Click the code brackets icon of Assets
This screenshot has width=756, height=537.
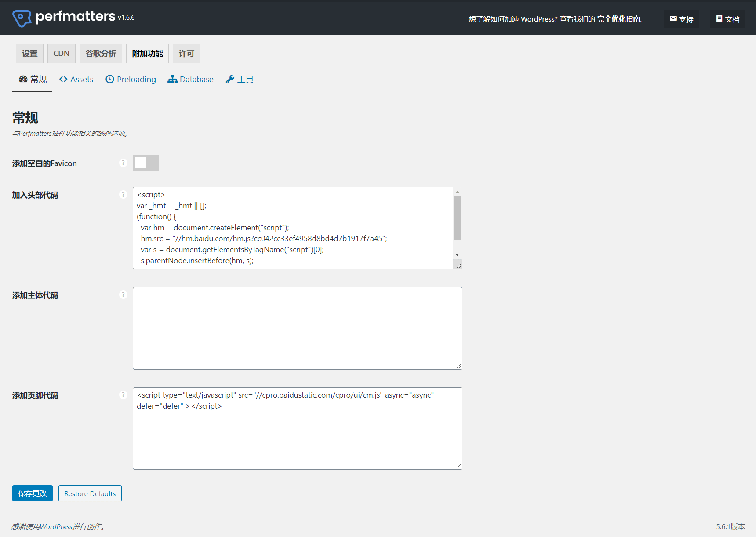tap(63, 79)
